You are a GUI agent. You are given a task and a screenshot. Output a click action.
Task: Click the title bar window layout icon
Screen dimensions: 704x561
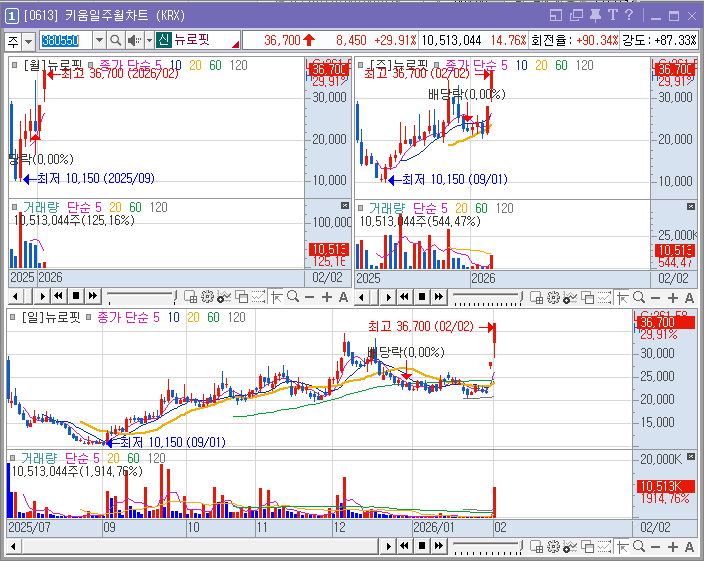(556, 16)
